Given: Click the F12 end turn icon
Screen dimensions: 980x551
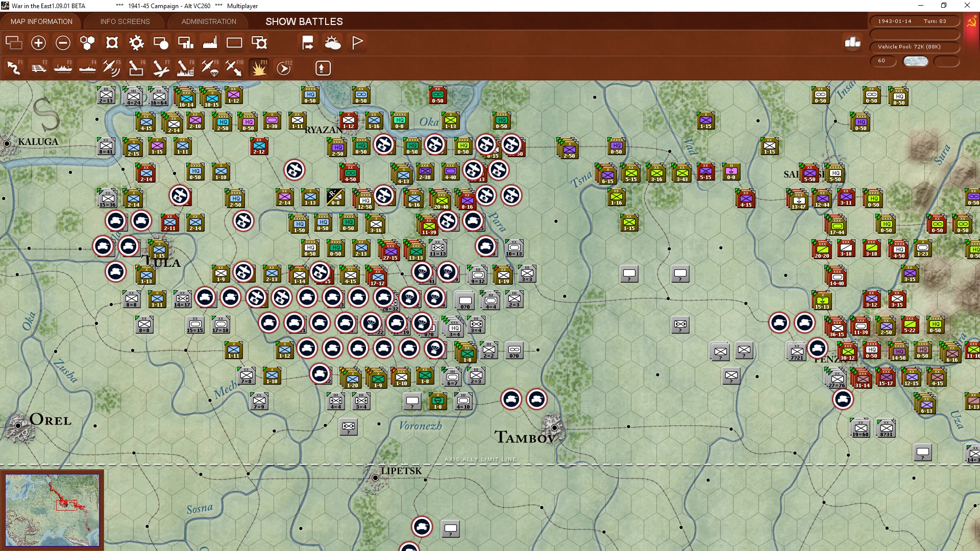Looking at the screenshot, I should click(x=283, y=68).
